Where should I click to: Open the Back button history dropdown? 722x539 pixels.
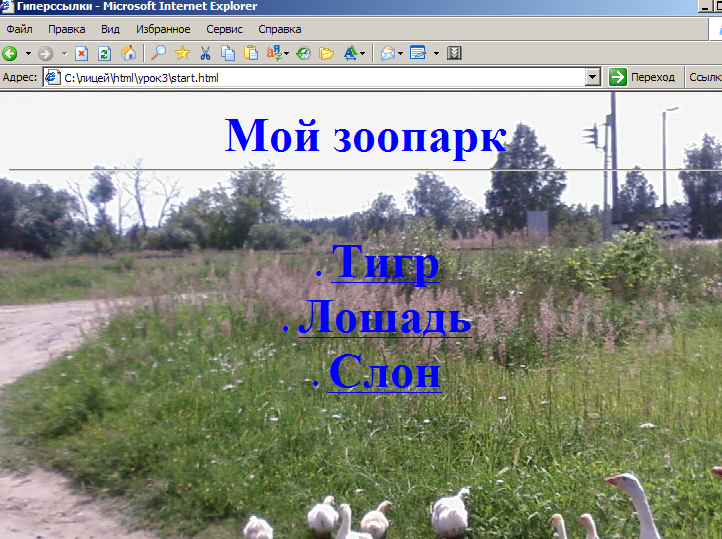[x=28, y=53]
